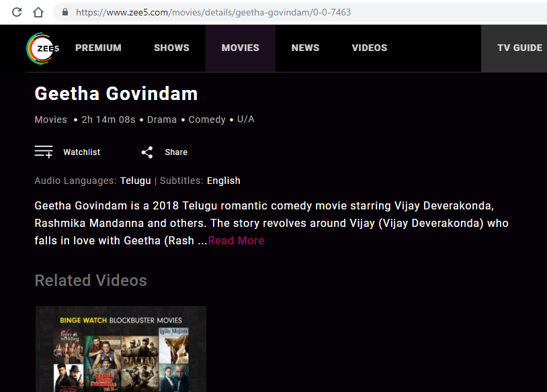Go to the browser home page icon
This screenshot has height=392, width=547.
point(38,12)
